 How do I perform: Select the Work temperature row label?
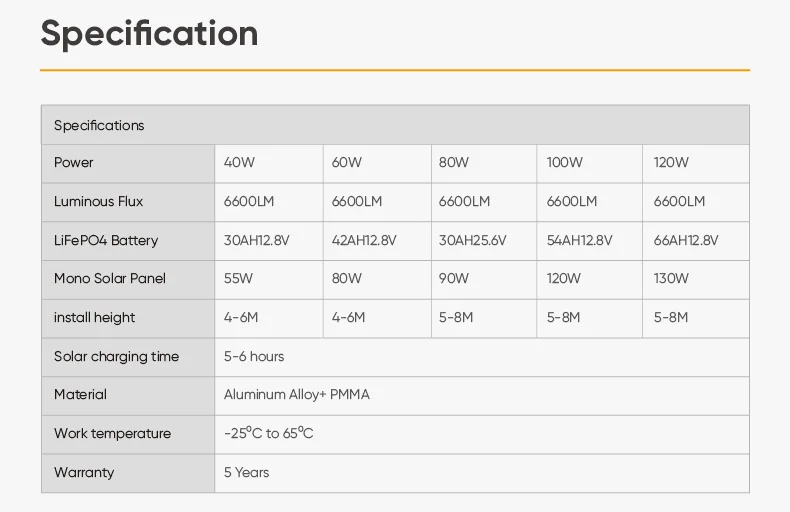coord(112,433)
